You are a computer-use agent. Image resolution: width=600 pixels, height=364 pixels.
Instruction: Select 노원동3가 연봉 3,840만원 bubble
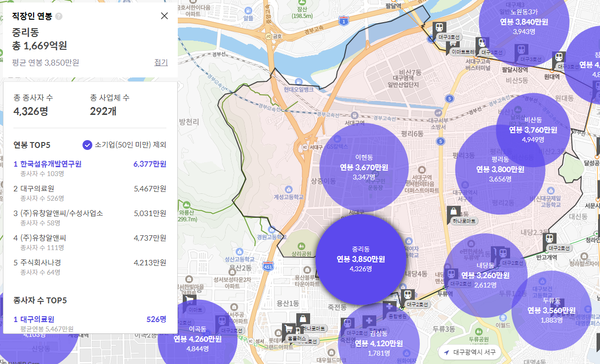pos(524,22)
